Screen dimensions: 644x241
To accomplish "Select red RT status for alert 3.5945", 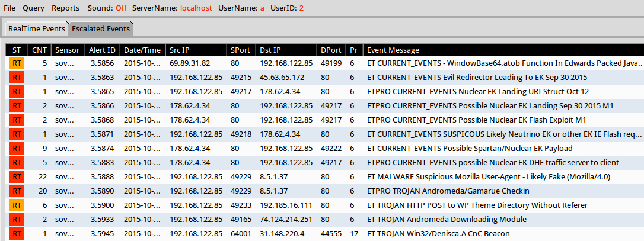I will point(17,234).
